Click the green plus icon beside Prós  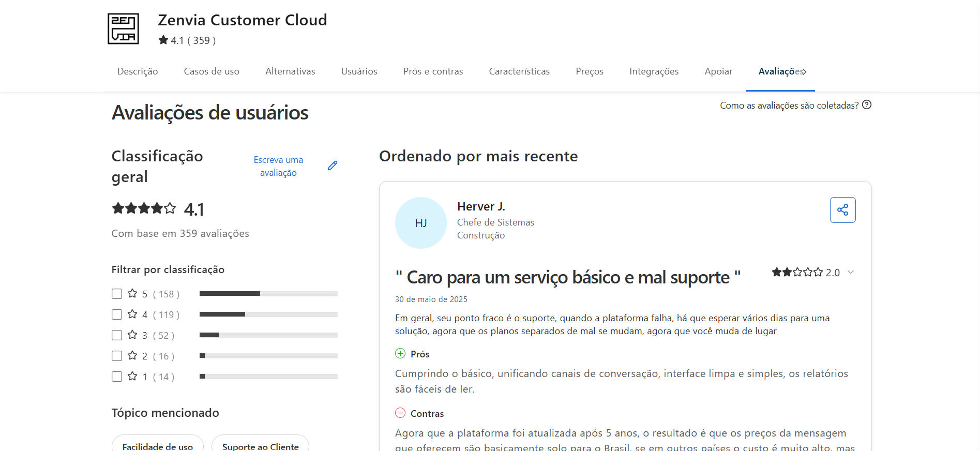tap(400, 354)
